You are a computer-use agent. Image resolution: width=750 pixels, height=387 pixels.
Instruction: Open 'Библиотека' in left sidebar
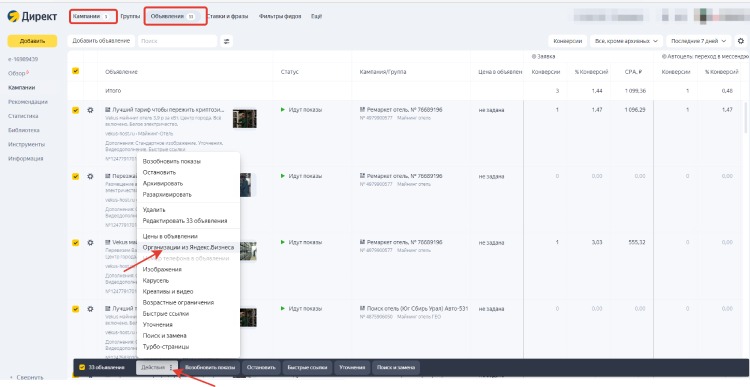pyautogui.click(x=23, y=130)
